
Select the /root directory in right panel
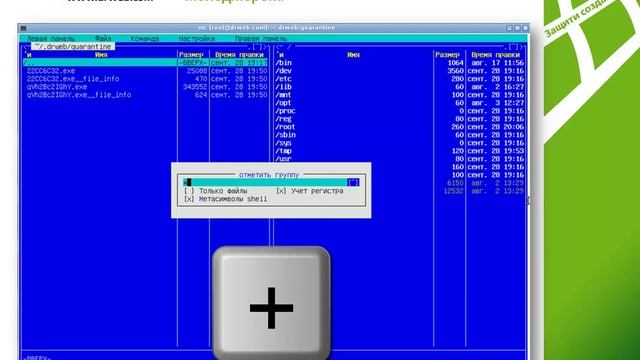tap(285, 127)
